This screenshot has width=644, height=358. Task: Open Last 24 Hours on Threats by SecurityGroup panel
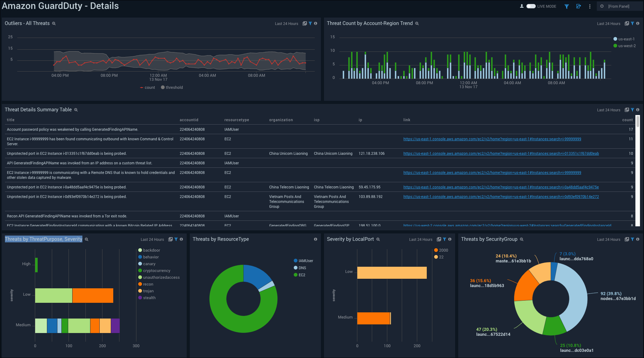point(609,239)
